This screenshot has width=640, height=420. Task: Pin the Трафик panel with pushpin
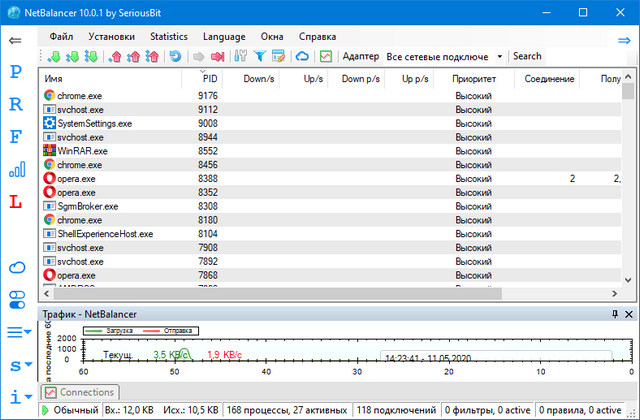pos(615,314)
